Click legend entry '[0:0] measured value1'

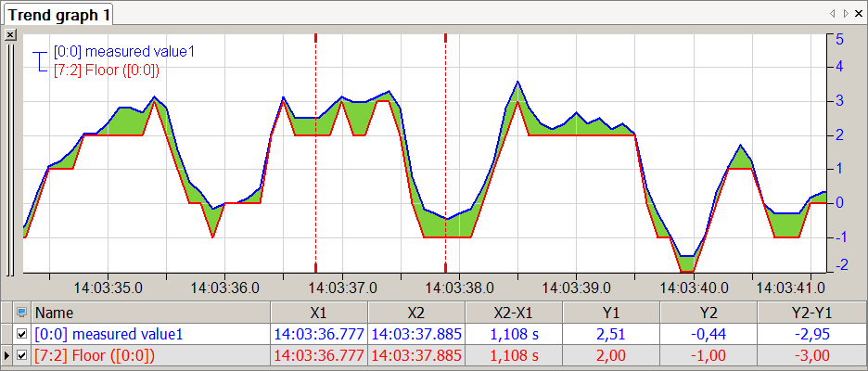pos(124,52)
